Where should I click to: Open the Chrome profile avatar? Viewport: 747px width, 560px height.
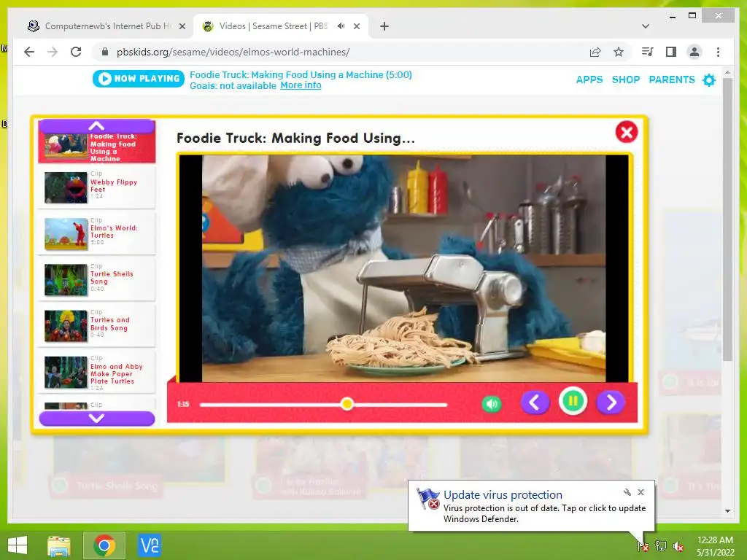click(x=694, y=52)
